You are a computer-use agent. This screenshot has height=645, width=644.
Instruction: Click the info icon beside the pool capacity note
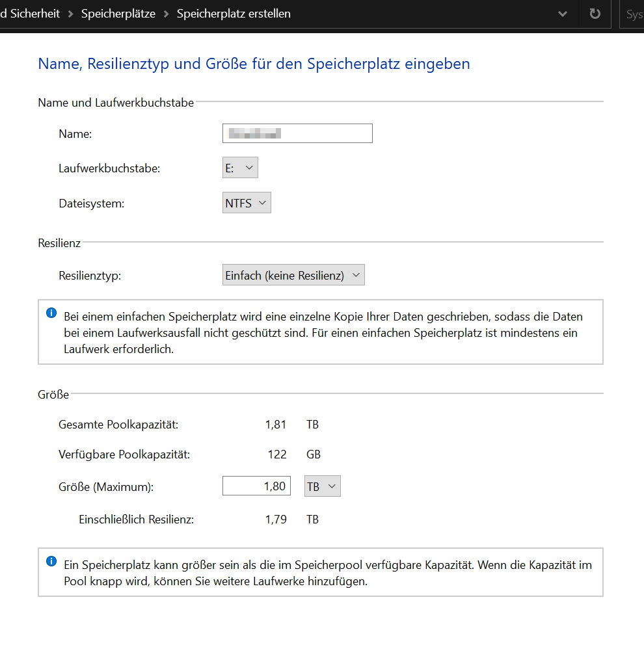click(51, 561)
